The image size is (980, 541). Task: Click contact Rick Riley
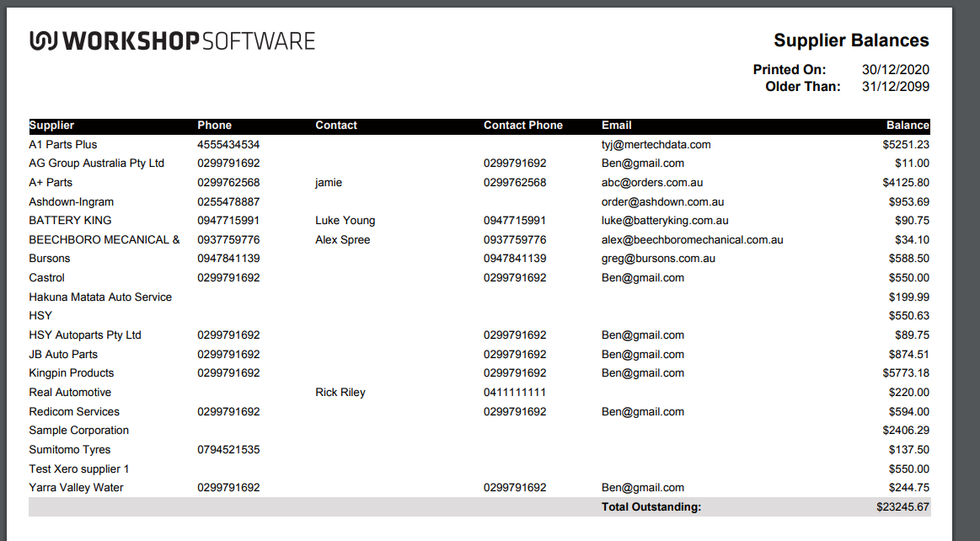point(340,393)
